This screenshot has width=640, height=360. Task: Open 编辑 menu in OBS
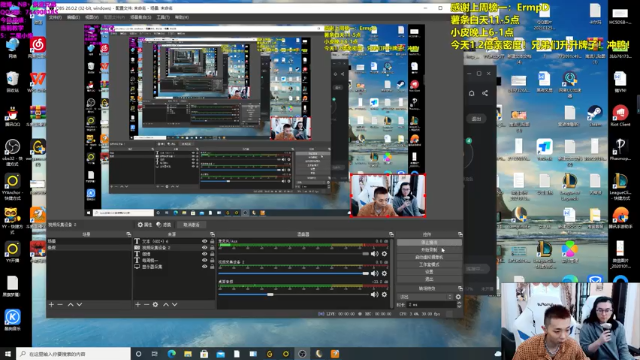[73, 17]
